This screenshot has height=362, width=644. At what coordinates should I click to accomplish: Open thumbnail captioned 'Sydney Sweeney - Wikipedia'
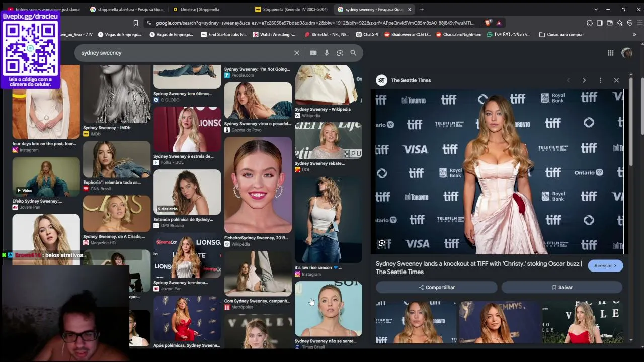click(x=328, y=84)
